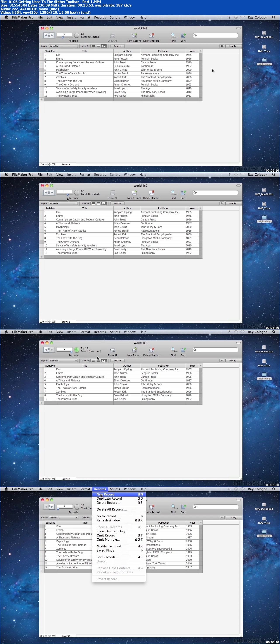Click the Modify… button in the 00:02:10 frame
The image size is (280, 644).
[233, 46]
